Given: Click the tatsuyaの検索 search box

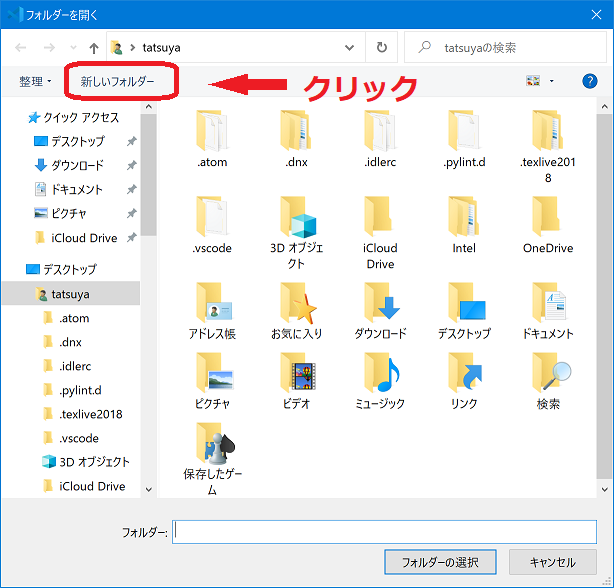Looking at the screenshot, I should (505, 48).
